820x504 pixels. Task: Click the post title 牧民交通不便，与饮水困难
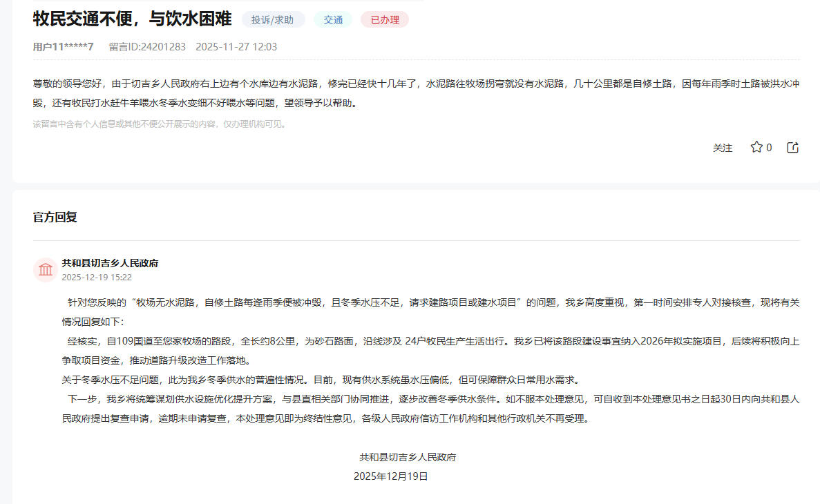click(x=132, y=19)
